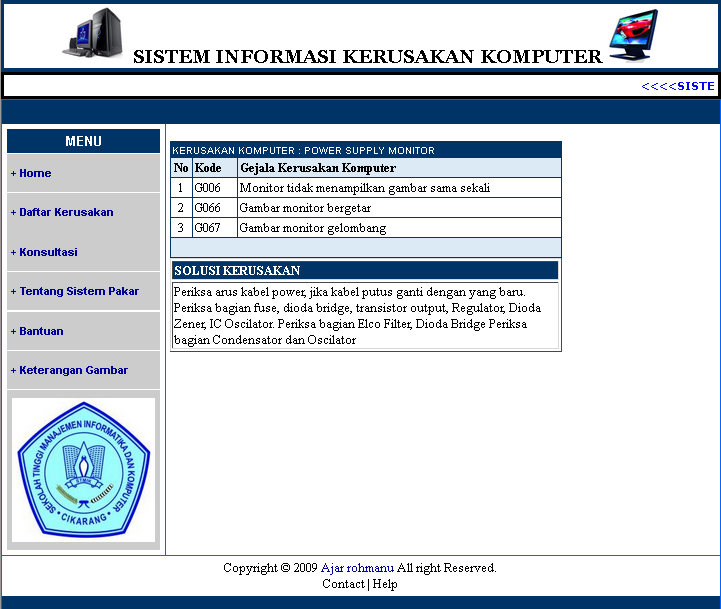Click the flat monitor with red car image

[634, 36]
